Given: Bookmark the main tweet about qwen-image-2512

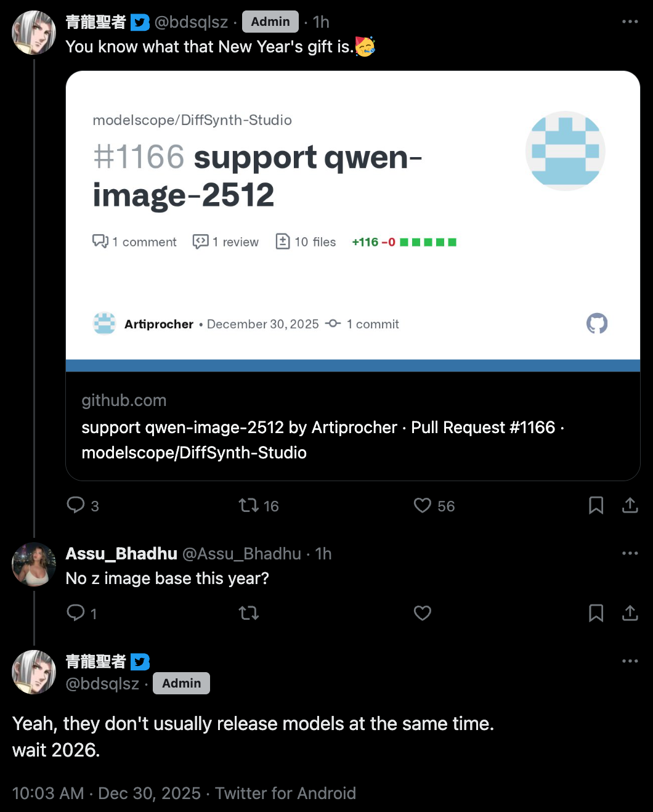Looking at the screenshot, I should pos(596,506).
